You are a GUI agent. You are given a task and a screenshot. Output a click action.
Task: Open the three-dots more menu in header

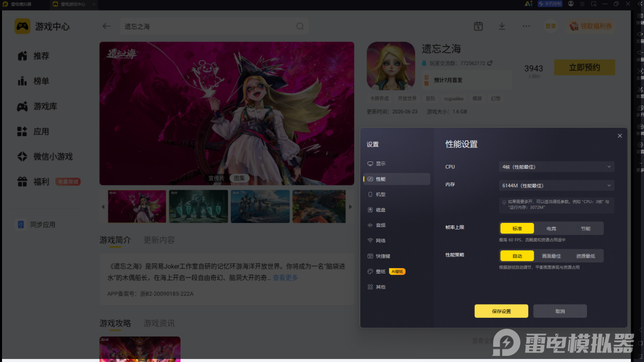coord(526,26)
